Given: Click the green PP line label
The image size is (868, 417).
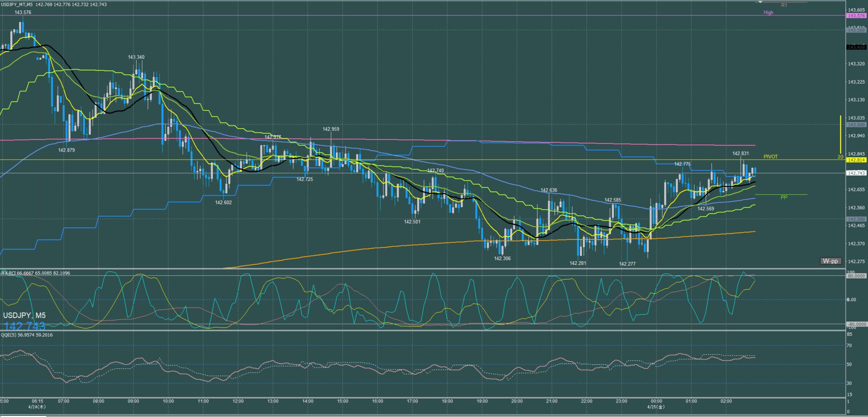Looking at the screenshot, I should click(x=784, y=197).
